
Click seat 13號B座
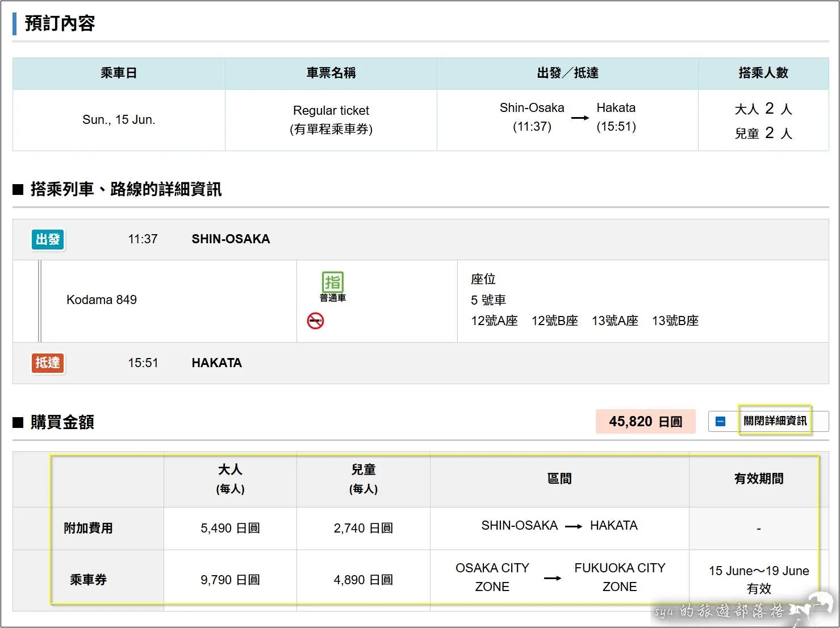point(675,321)
